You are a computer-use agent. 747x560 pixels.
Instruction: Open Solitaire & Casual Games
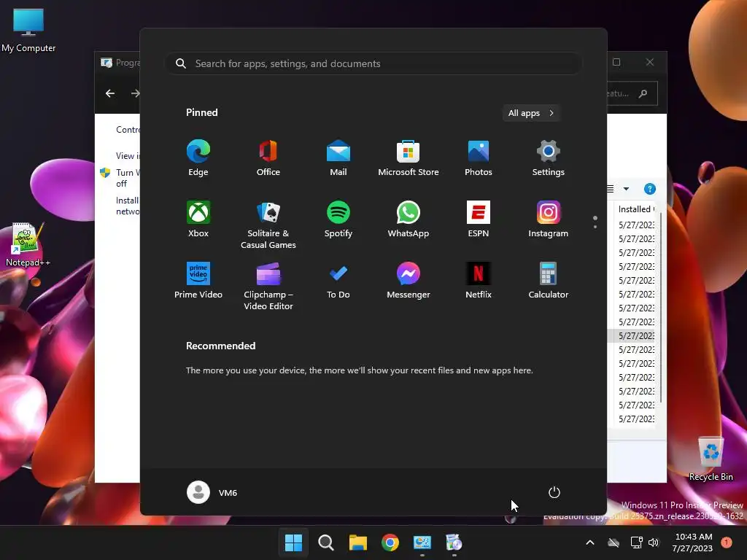pyautogui.click(x=268, y=225)
